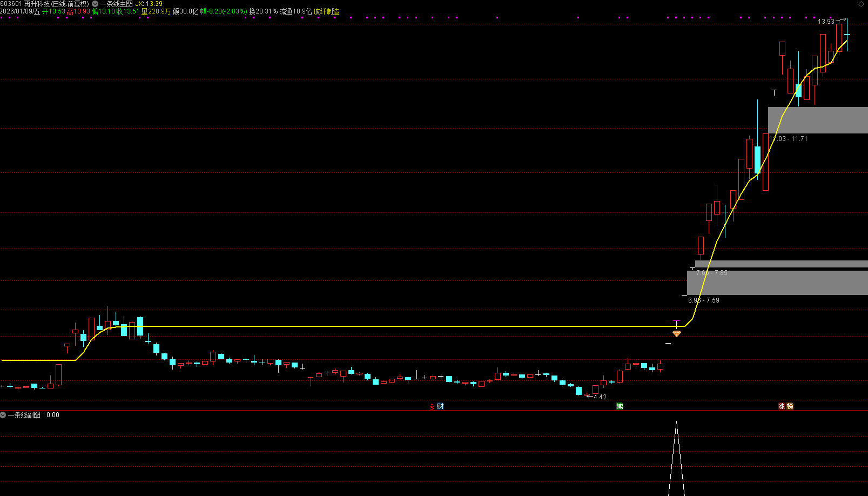Click the orange 榜 leaderboard marker icon

790,406
